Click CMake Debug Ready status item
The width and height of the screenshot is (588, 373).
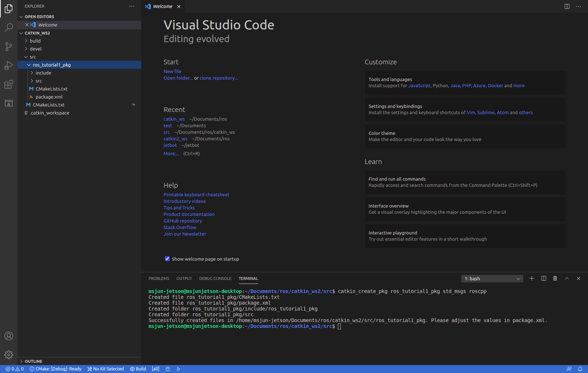coord(56,369)
